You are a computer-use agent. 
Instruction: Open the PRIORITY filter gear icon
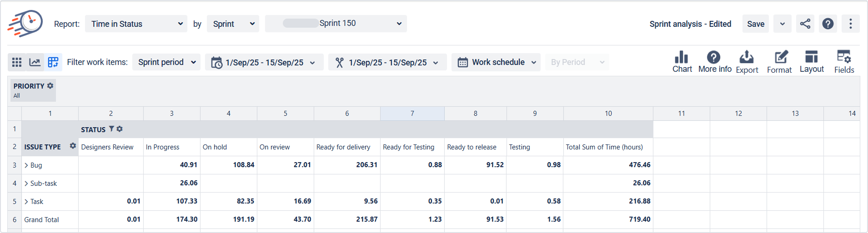pos(50,85)
